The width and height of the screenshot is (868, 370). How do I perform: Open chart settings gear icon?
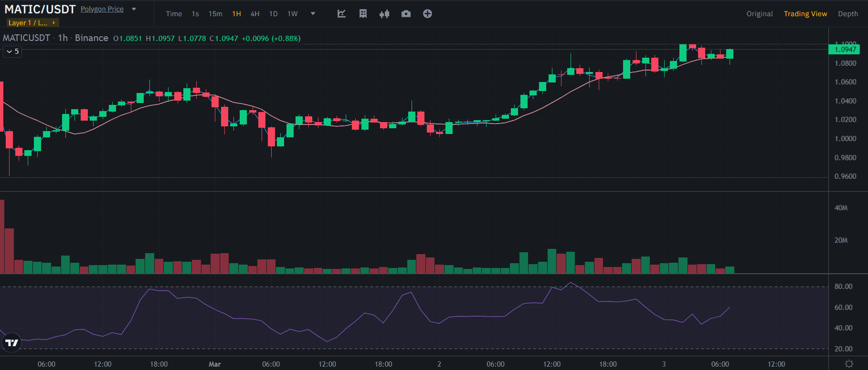pyautogui.click(x=848, y=364)
